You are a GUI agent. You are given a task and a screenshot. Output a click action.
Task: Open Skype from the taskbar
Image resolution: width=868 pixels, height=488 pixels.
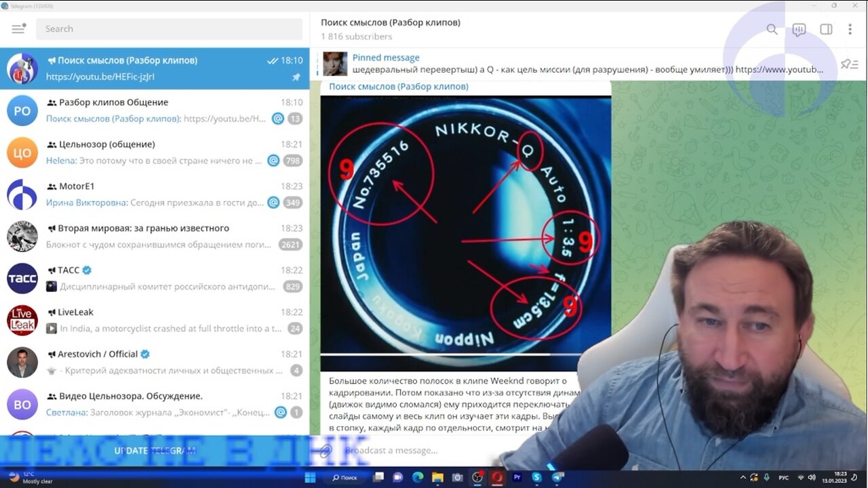(x=538, y=477)
